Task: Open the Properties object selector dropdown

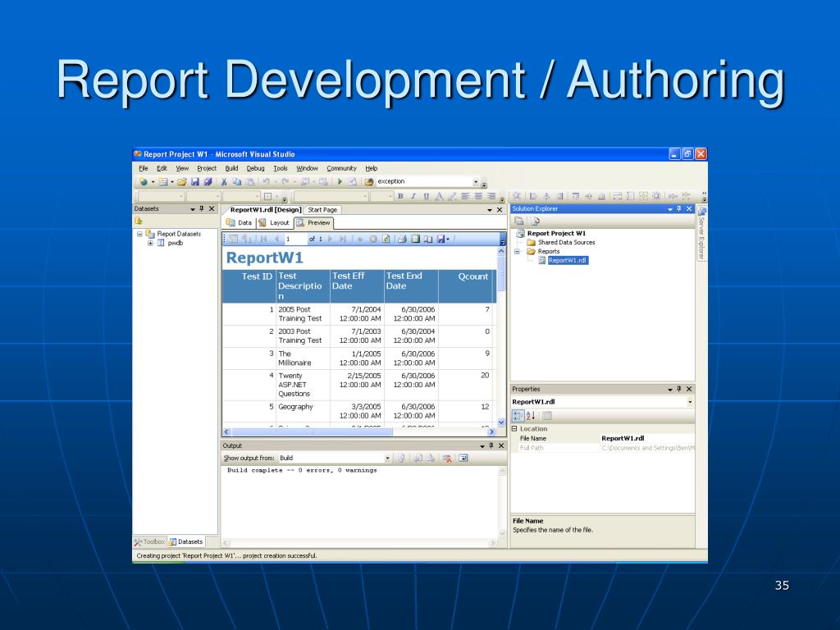Action: [690, 402]
